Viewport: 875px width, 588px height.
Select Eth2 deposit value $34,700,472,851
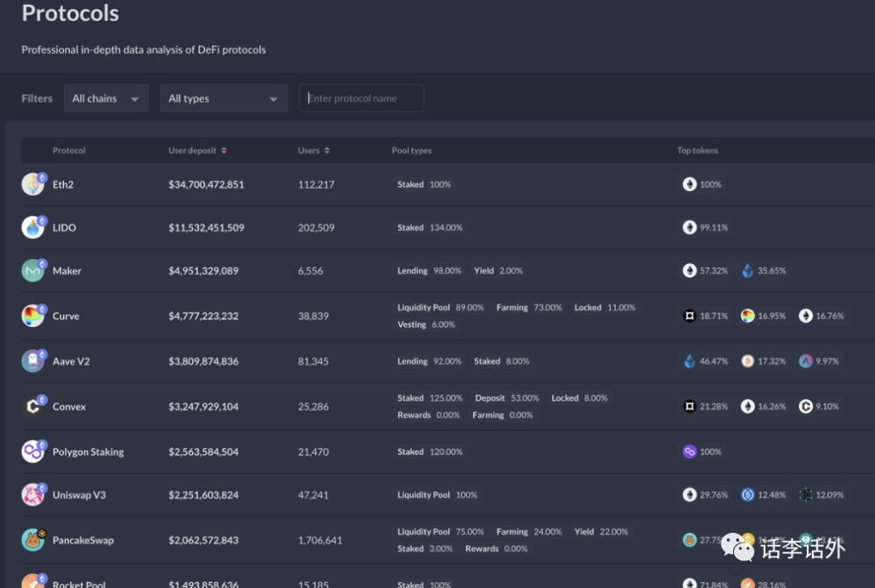pyautogui.click(x=207, y=184)
